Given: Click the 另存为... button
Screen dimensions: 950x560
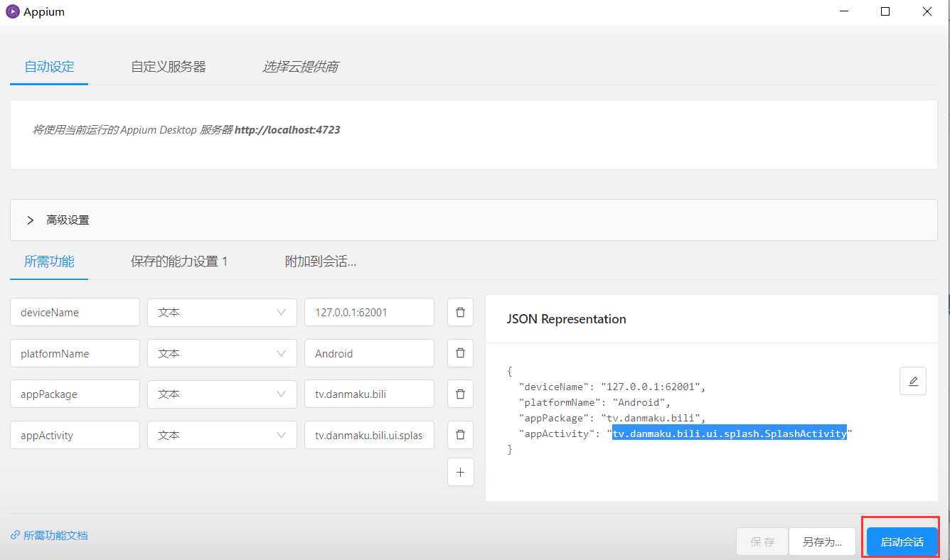Looking at the screenshot, I should (822, 542).
